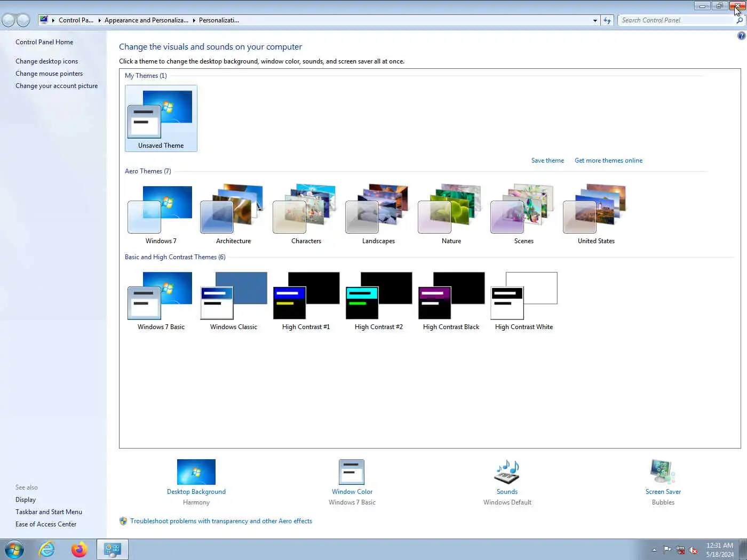Expand the arrow before Control Panel breadcrumb
The image size is (747, 560).
click(x=53, y=20)
